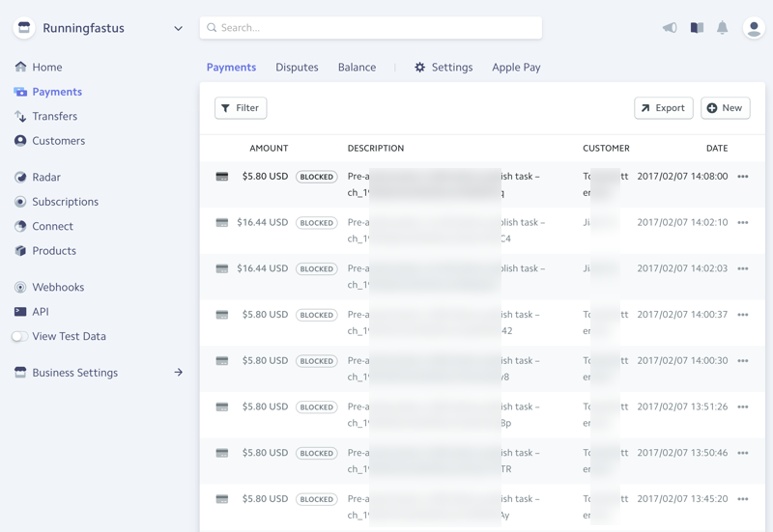The width and height of the screenshot is (773, 532).
Task: Click the Customers person icon
Action: (x=20, y=141)
